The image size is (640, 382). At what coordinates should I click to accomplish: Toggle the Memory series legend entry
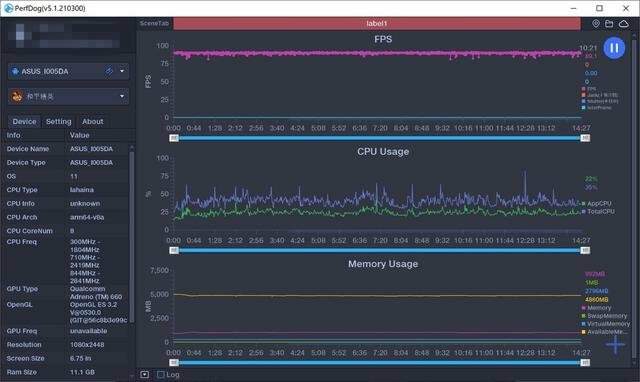click(x=596, y=308)
